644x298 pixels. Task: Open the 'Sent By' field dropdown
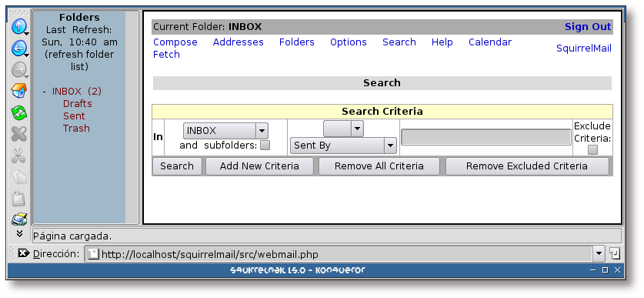pos(343,146)
